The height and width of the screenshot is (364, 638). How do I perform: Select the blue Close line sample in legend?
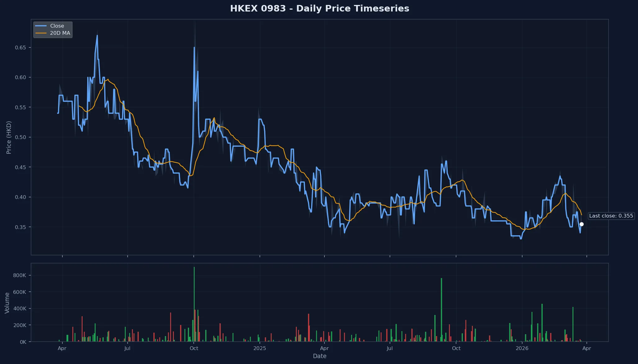[x=41, y=26]
